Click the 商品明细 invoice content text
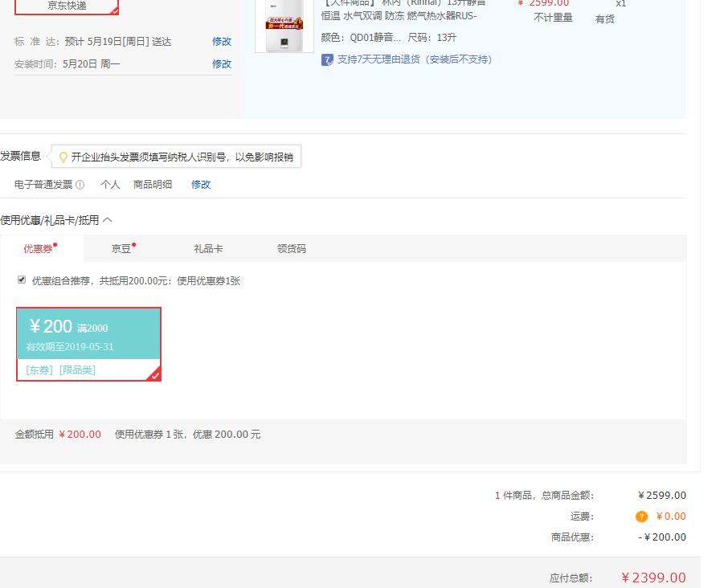The image size is (724, 588). pyautogui.click(x=153, y=185)
